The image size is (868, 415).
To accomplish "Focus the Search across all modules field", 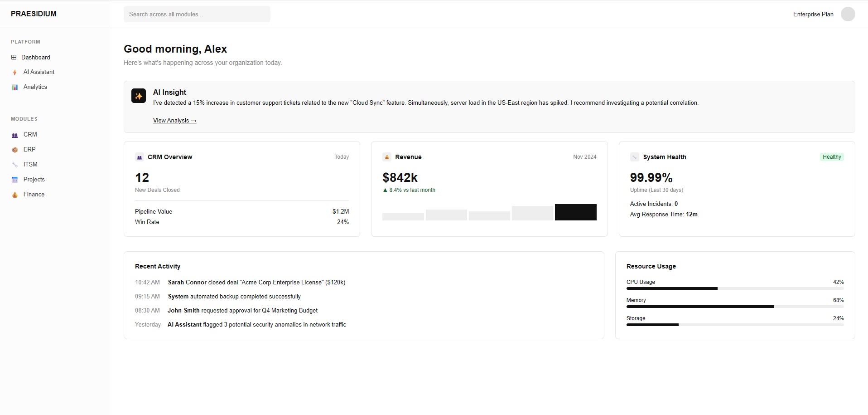I will (x=197, y=14).
